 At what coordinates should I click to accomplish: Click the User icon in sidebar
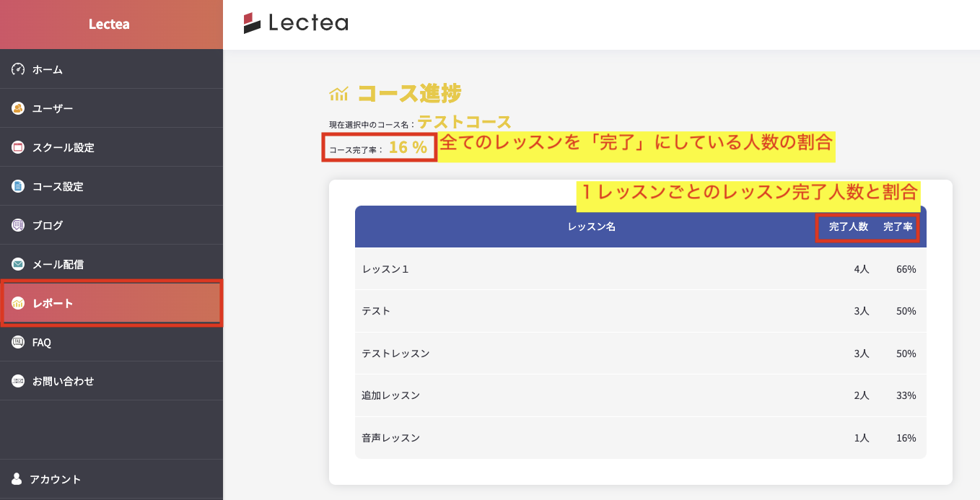(x=18, y=108)
